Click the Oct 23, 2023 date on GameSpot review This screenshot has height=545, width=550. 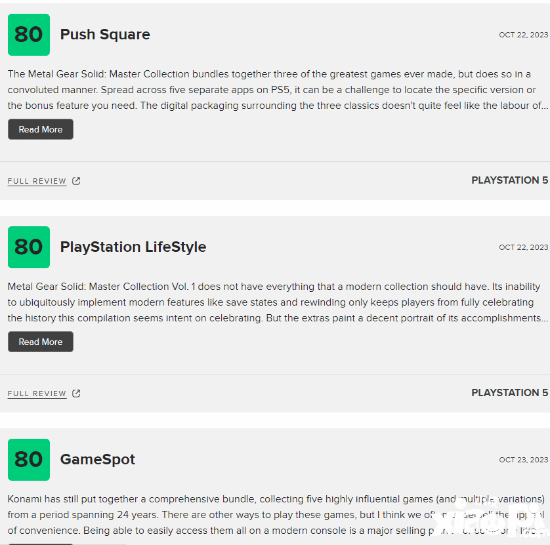click(523, 460)
